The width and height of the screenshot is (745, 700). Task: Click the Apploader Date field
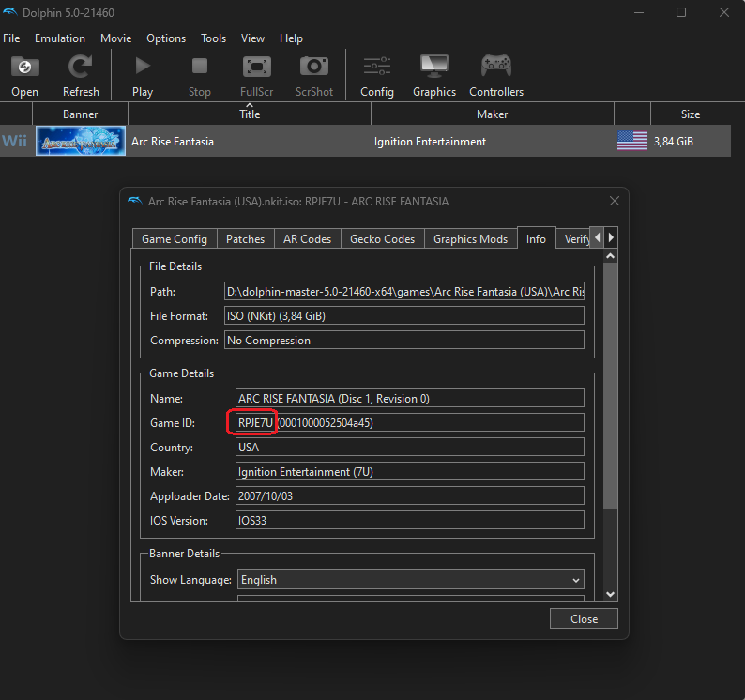[x=410, y=496]
